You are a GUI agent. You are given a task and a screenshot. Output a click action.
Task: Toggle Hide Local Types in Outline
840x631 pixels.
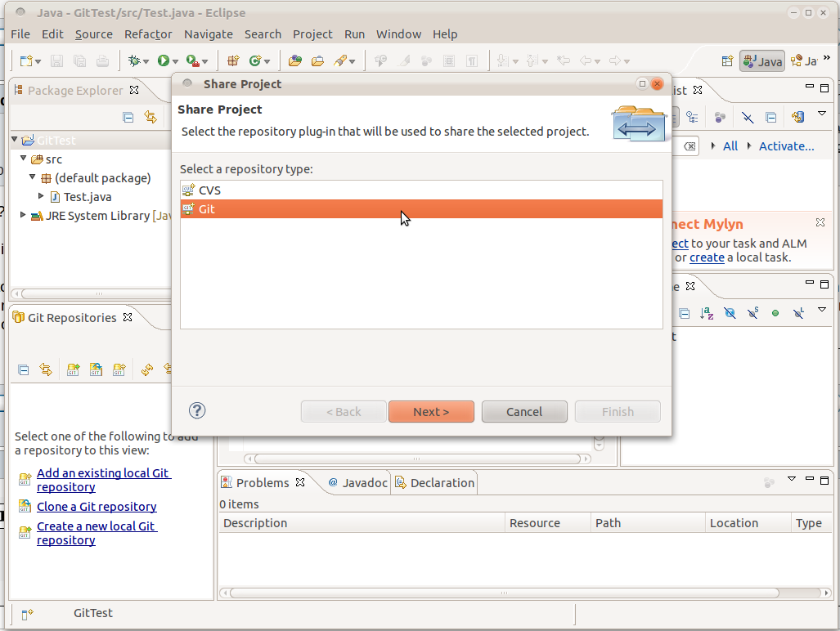[798, 313]
